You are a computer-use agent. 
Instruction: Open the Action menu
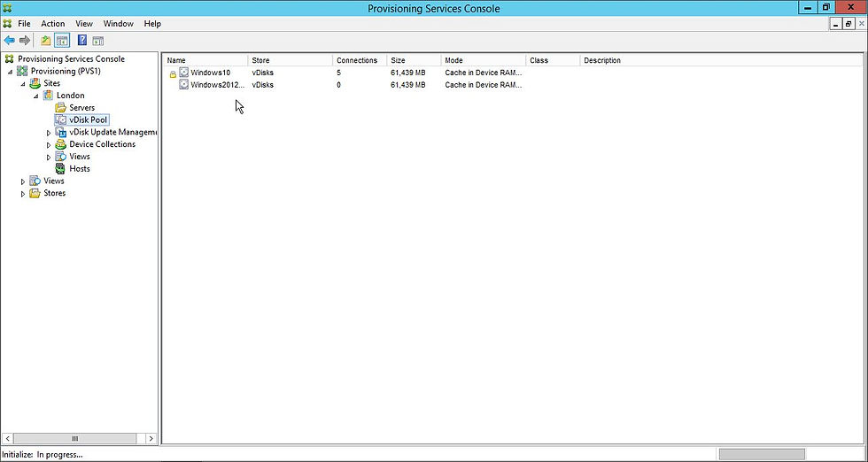52,24
